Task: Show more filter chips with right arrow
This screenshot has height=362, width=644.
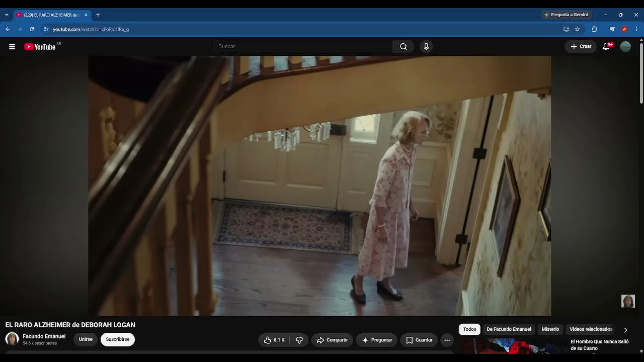Action: point(625,330)
